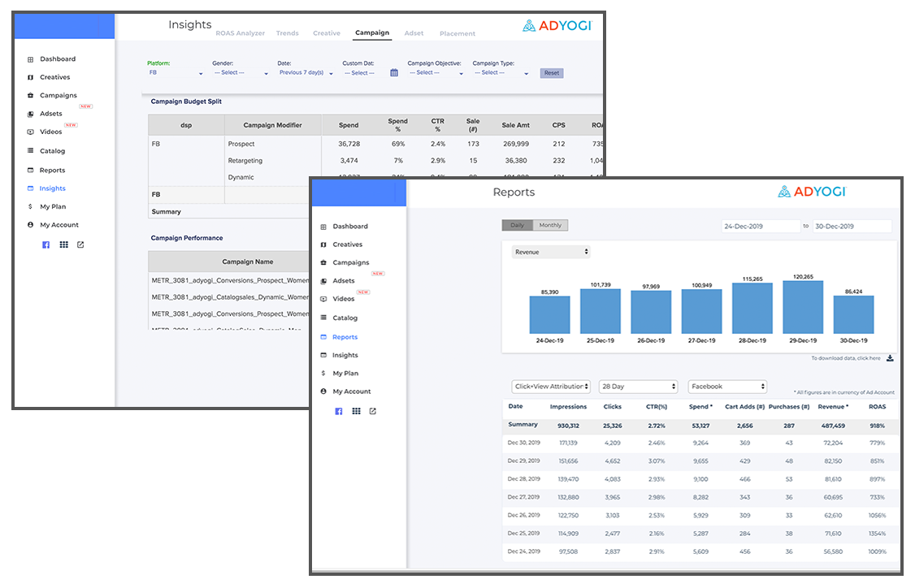Expand the Click+View Attribution dropdown
The height and width of the screenshot is (588, 915).
pyautogui.click(x=551, y=387)
